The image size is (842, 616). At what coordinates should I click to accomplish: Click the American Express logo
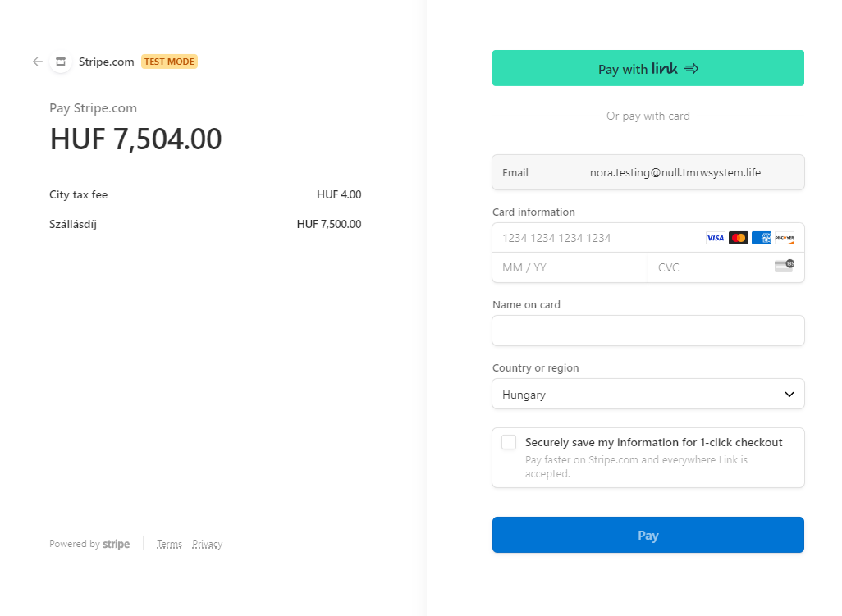[x=762, y=238]
